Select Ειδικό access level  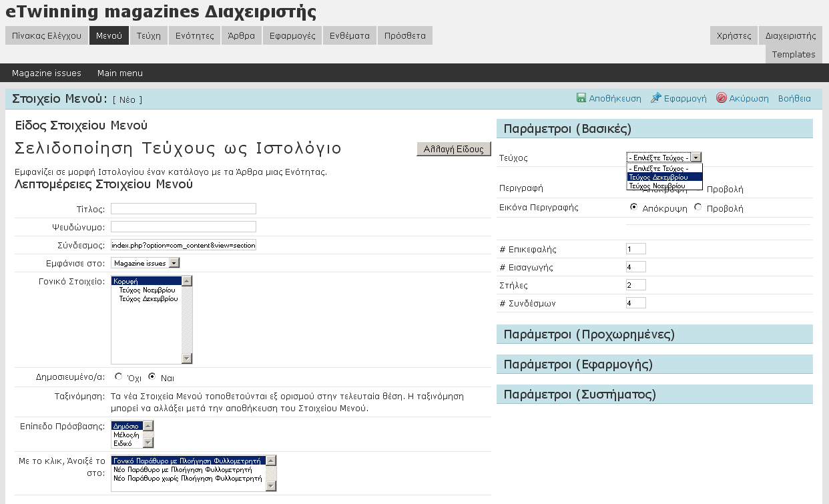[127, 443]
